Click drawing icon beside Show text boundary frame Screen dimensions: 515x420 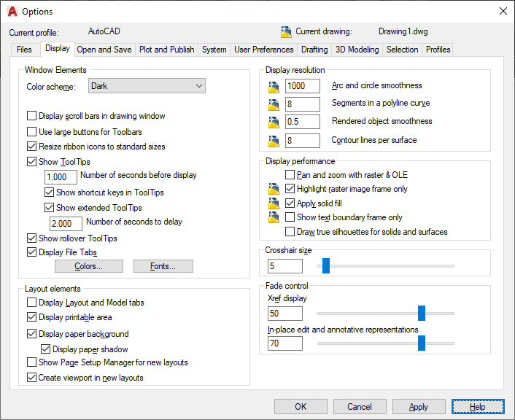(x=274, y=217)
